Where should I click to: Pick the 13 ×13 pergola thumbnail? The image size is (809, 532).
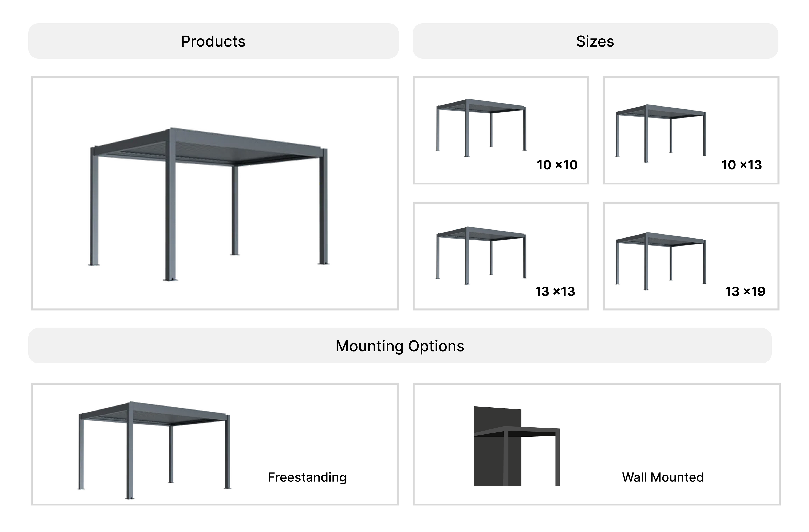[x=481, y=255]
